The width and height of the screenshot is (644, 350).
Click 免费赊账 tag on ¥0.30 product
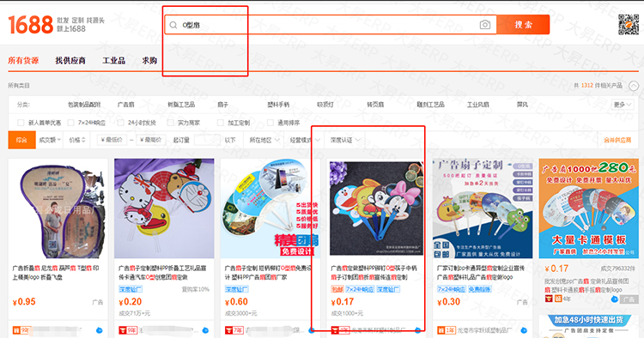(x=479, y=289)
